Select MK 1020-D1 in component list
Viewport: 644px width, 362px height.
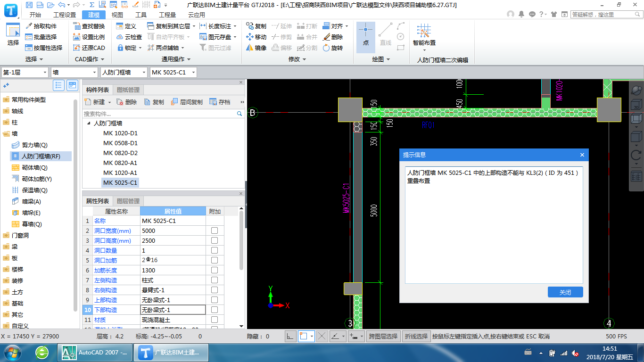click(x=120, y=133)
